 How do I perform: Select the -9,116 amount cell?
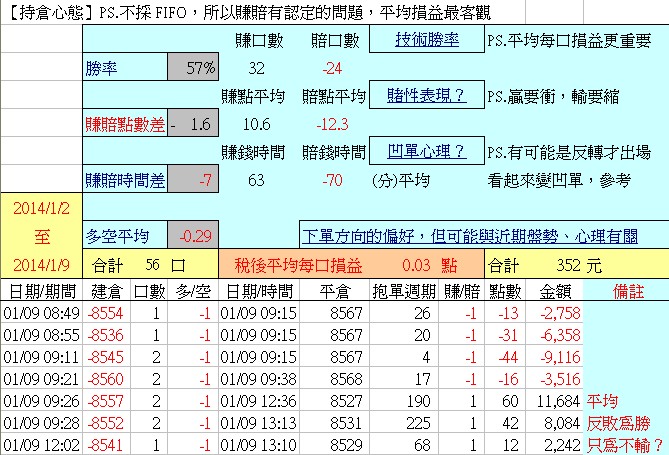[x=555, y=357]
